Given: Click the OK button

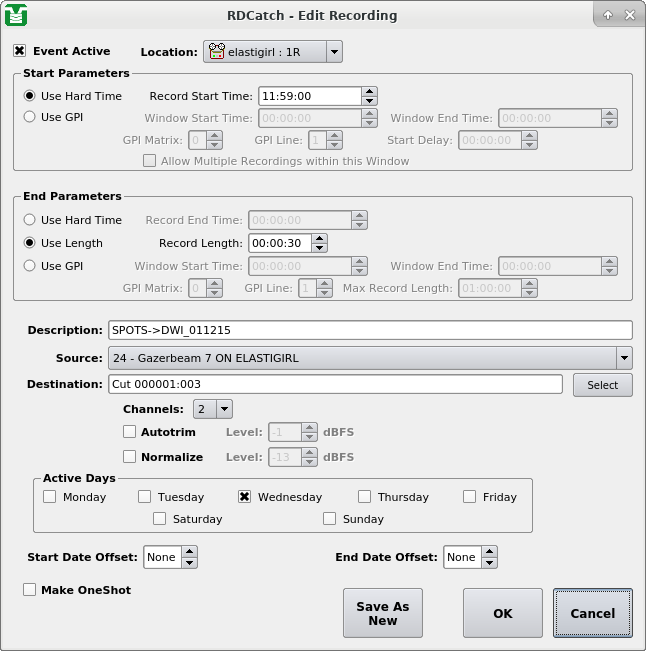Looking at the screenshot, I should (502, 613).
